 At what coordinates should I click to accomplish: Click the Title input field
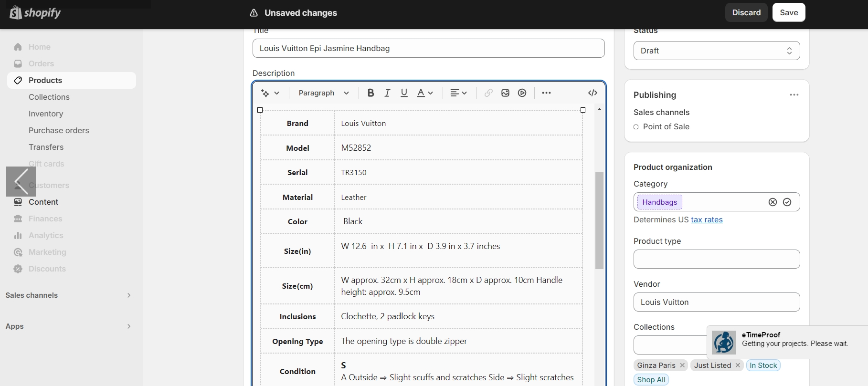coord(428,48)
